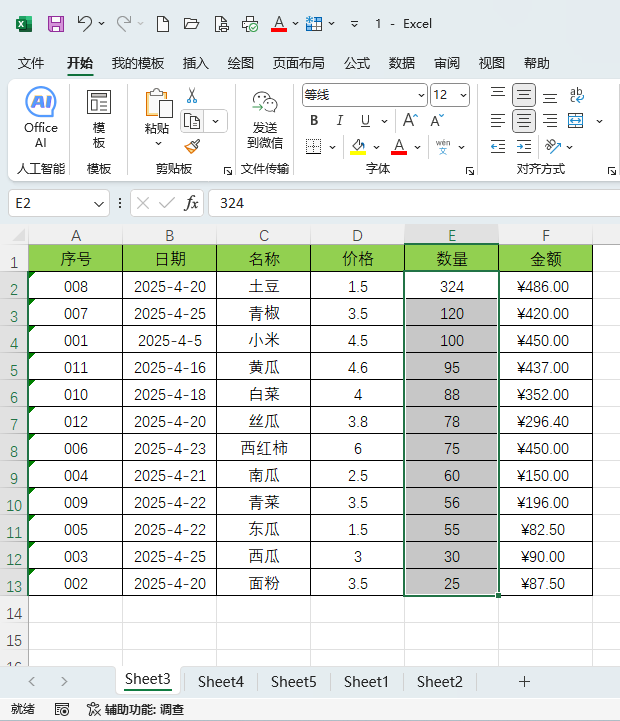
Task: Click the quick print icon
Action: (250, 23)
